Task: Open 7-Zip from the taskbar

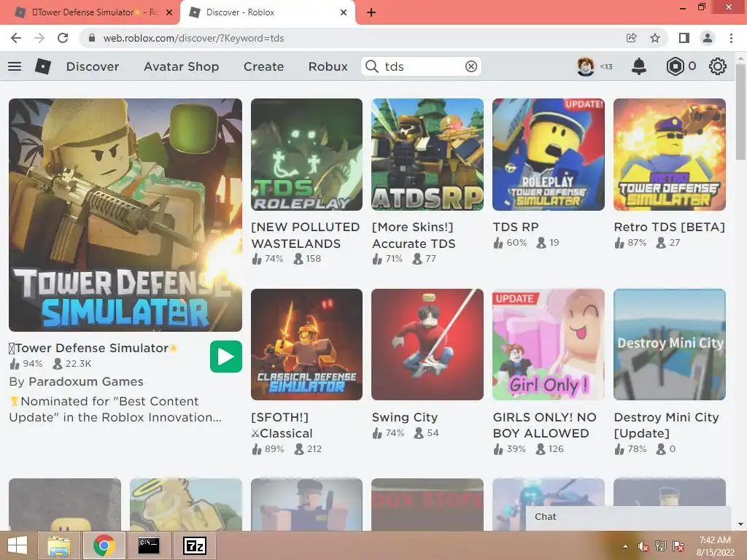Action: click(194, 545)
